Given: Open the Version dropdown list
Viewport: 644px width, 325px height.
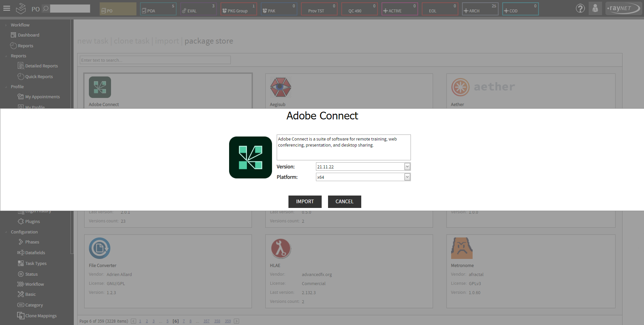Looking at the screenshot, I should click(x=407, y=167).
